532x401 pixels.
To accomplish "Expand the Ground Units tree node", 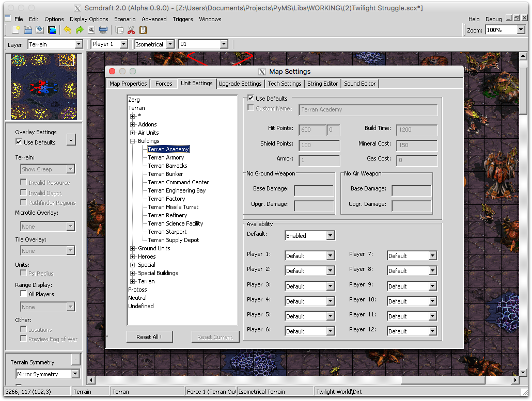I will click(x=133, y=248).
